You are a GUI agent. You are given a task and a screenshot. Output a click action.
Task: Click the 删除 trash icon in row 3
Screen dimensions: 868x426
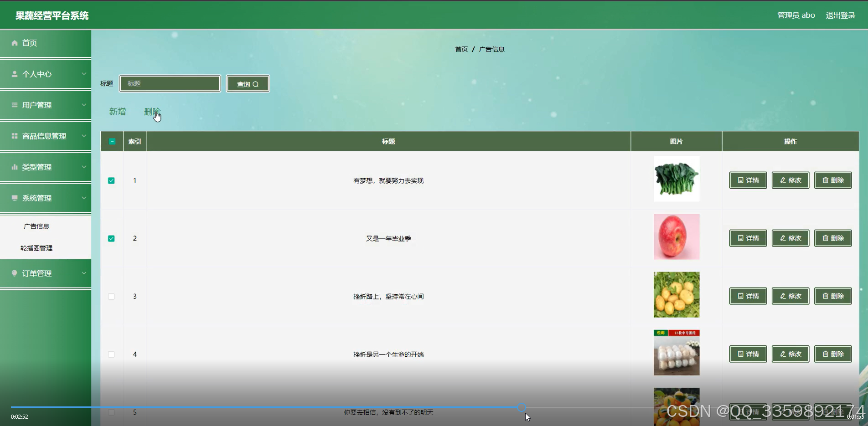[825, 296]
